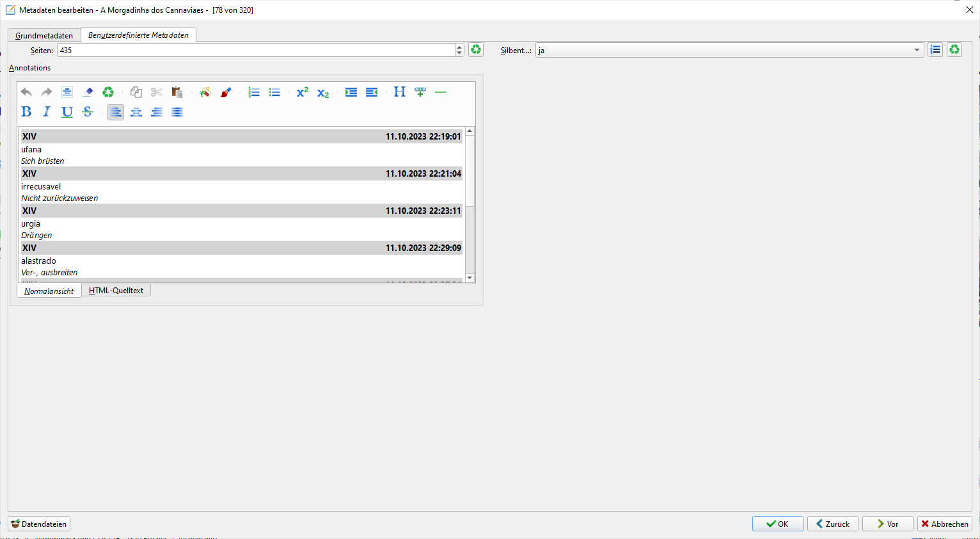This screenshot has width=980, height=539.
Task: Insert a link or image
Action: pos(420,92)
